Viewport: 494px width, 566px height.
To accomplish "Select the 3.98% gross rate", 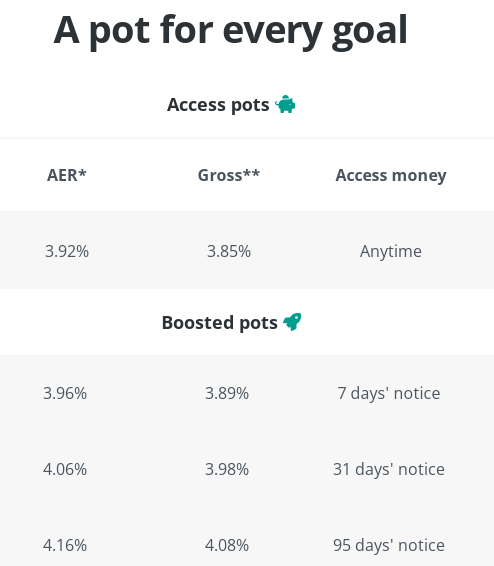I will [x=227, y=469].
